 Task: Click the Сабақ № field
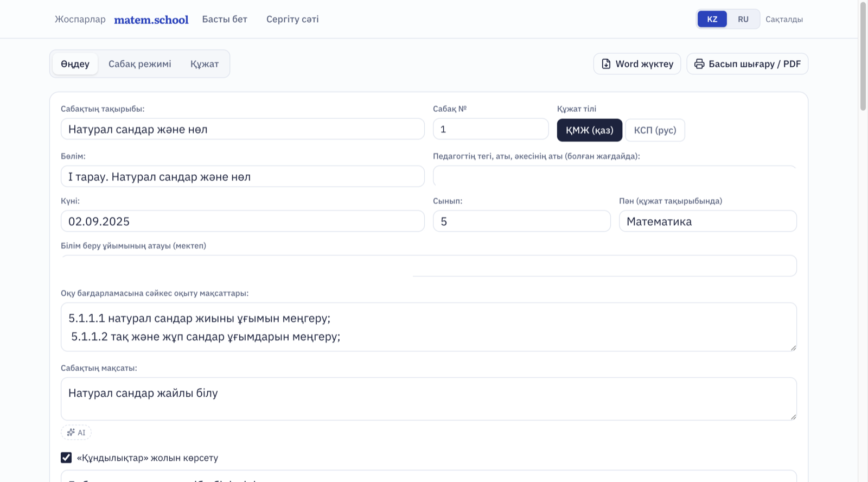click(x=491, y=129)
